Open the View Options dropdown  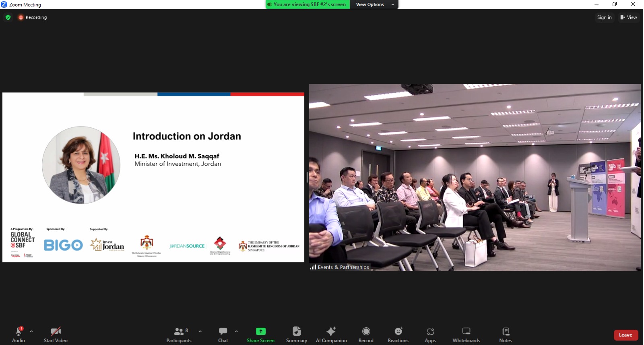coord(374,4)
